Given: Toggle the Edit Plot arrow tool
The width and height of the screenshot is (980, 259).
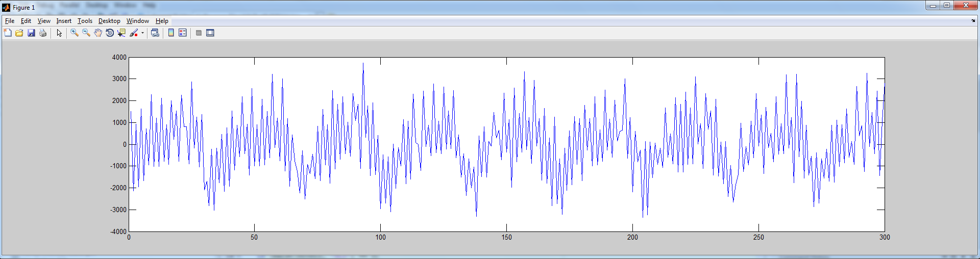Looking at the screenshot, I should (x=59, y=33).
